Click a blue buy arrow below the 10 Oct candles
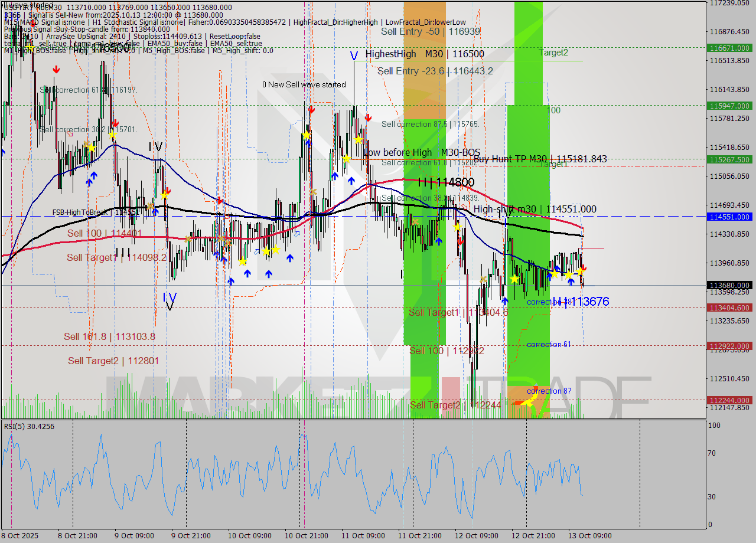This screenshot has width=756, height=543. 269,274
